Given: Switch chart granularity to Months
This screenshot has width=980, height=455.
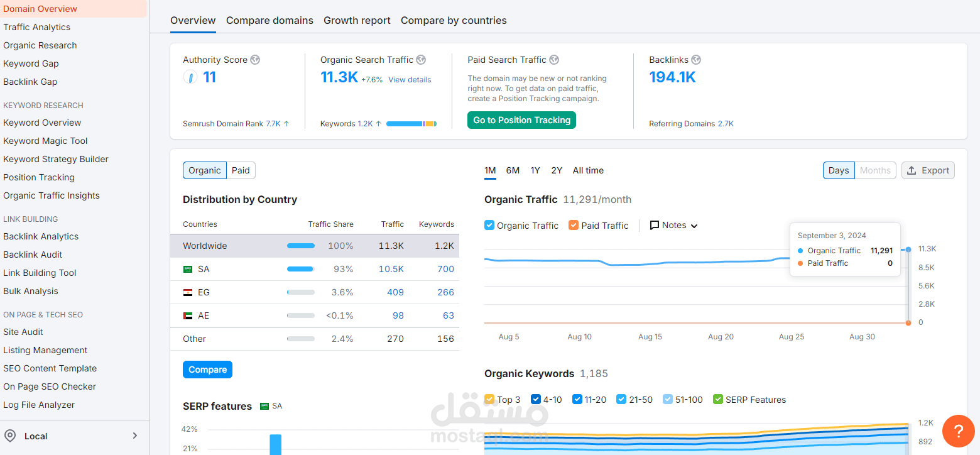Looking at the screenshot, I should pyautogui.click(x=875, y=170).
